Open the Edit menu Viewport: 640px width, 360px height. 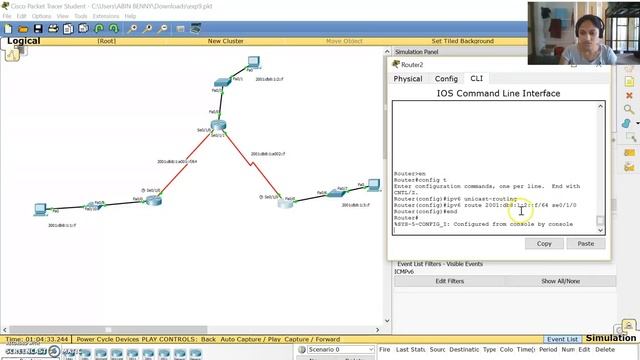[21, 16]
